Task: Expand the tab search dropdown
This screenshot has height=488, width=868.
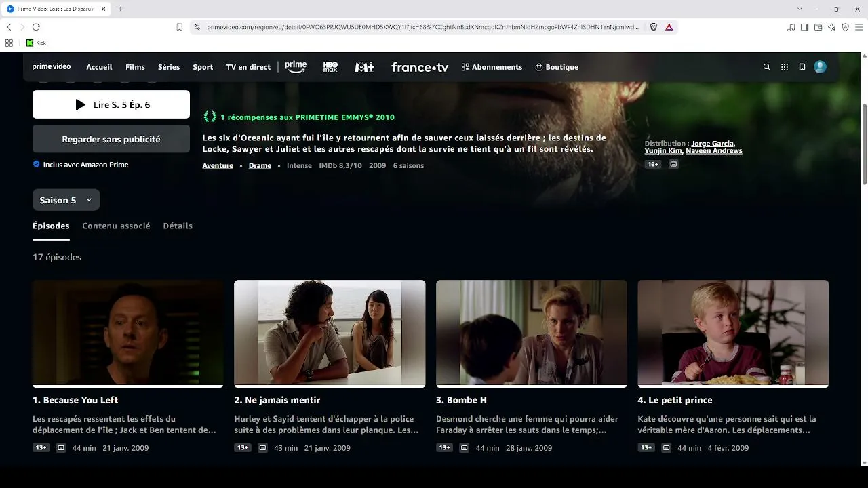Action: [x=800, y=9]
